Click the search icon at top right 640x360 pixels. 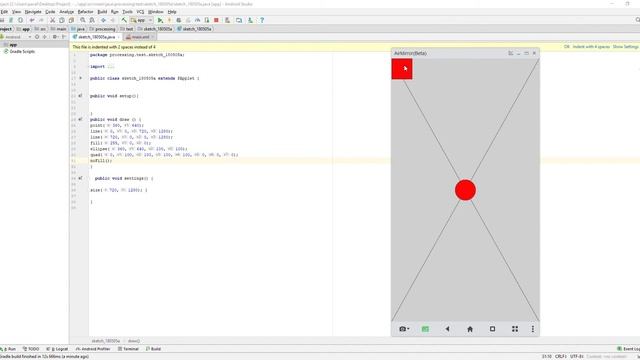pos(637,20)
